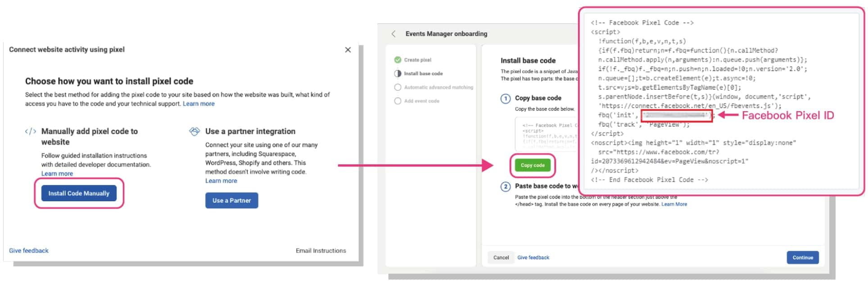Open Learn more under partner integration
The image size is (868, 281).
(x=221, y=181)
